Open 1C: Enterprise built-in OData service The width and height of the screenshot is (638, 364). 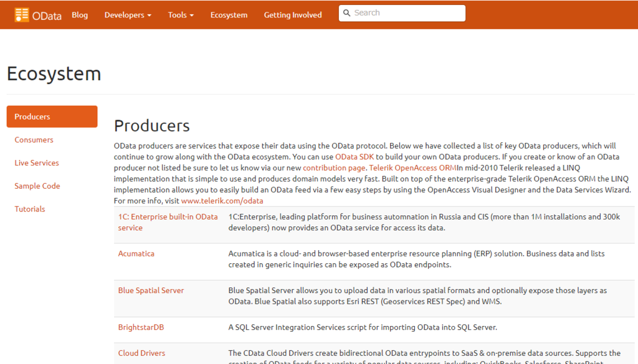coord(168,222)
